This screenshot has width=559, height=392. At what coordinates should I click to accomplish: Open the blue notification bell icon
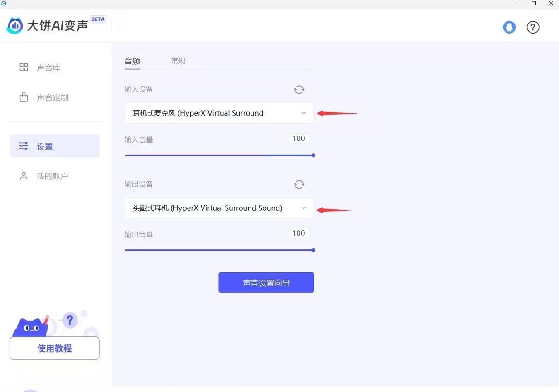point(509,27)
